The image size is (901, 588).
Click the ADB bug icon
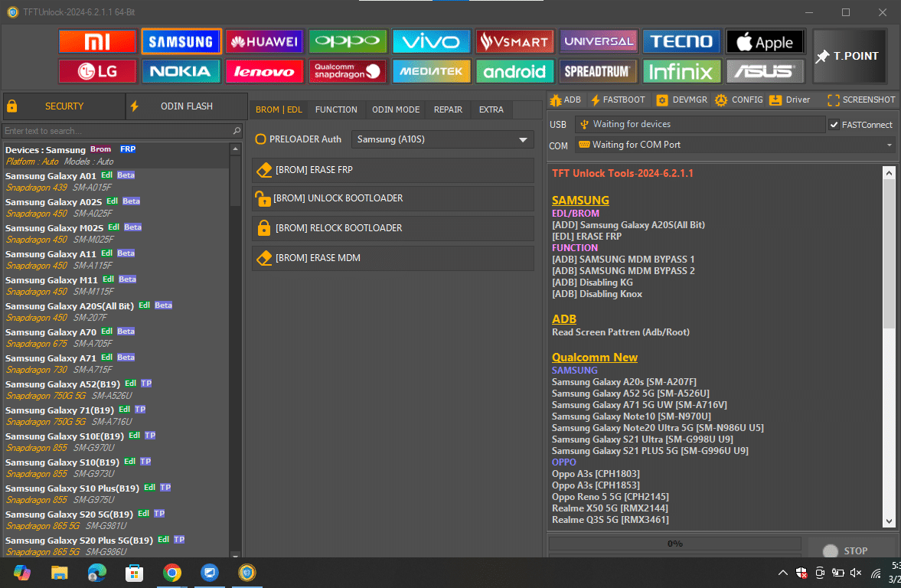(x=555, y=100)
